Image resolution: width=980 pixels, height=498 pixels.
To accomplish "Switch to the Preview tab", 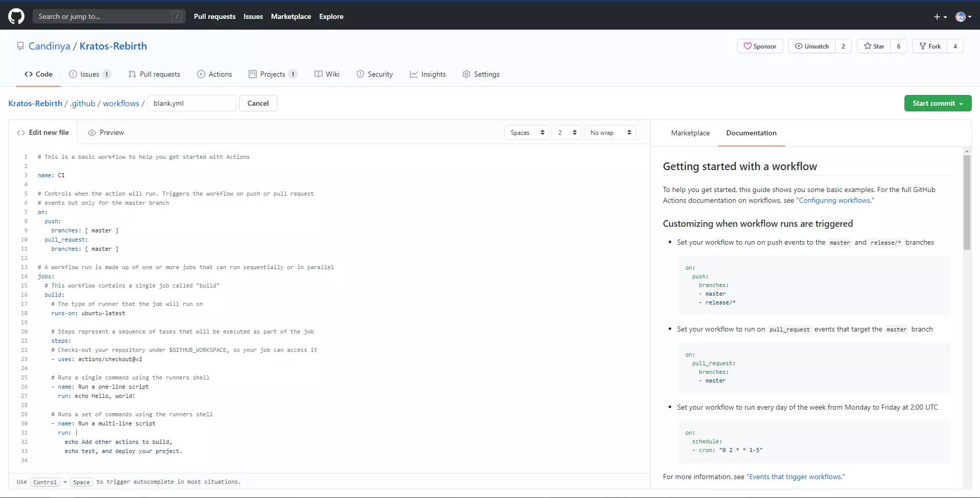I will [x=106, y=132].
